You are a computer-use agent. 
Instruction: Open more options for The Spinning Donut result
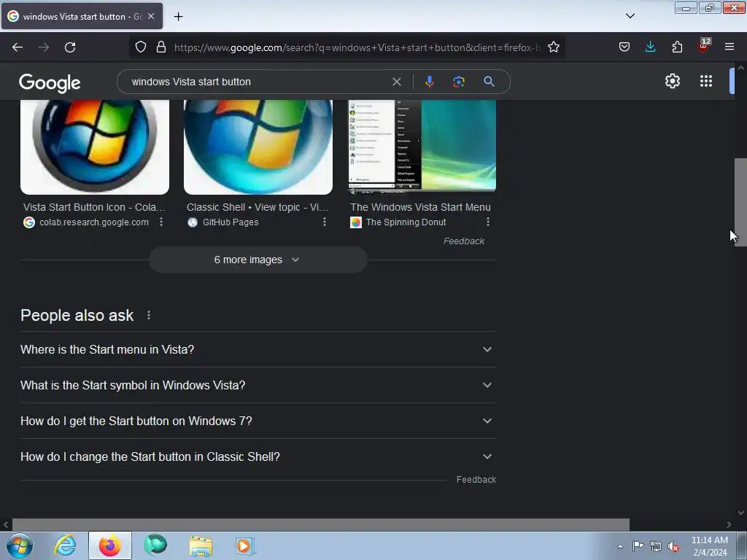[487, 222]
